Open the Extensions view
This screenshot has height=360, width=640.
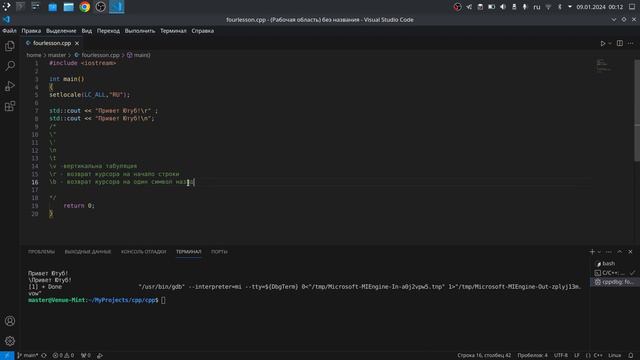coord(10,106)
